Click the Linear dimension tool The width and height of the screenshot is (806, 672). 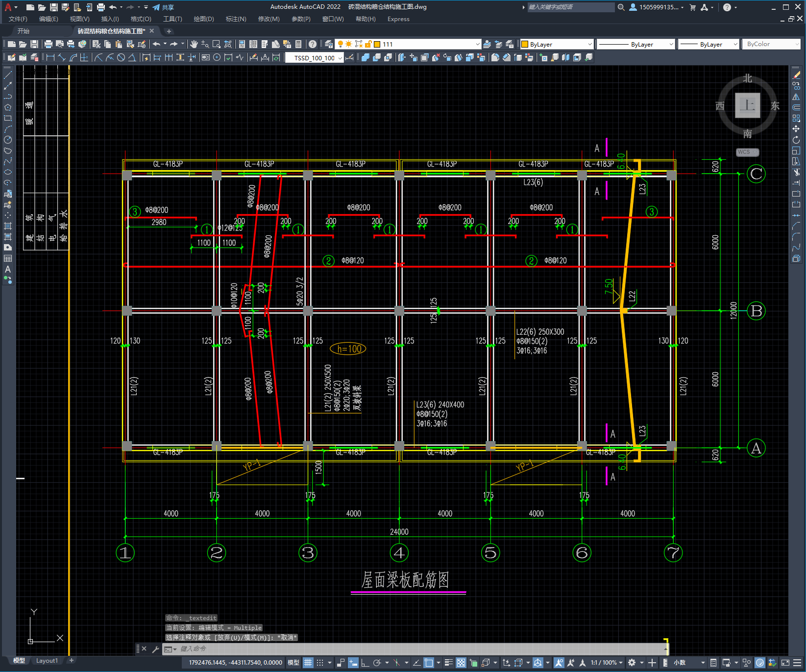(x=50, y=57)
